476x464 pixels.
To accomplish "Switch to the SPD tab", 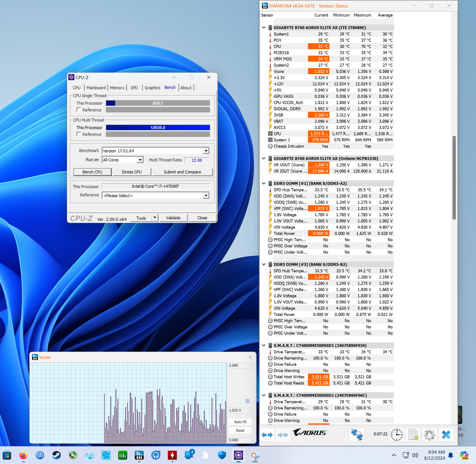I will 134,88.
